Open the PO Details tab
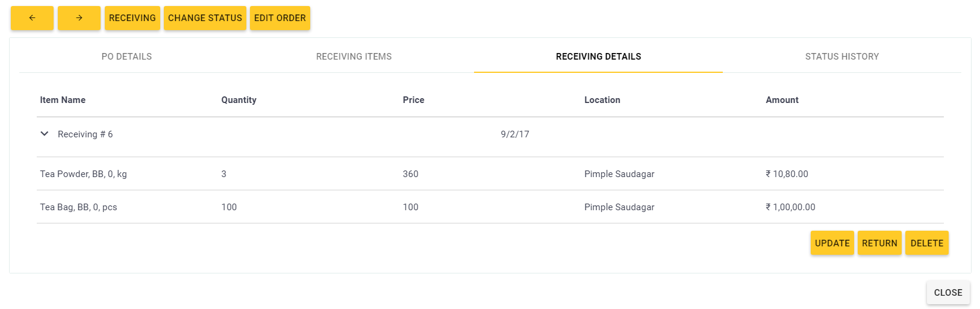 click(126, 57)
